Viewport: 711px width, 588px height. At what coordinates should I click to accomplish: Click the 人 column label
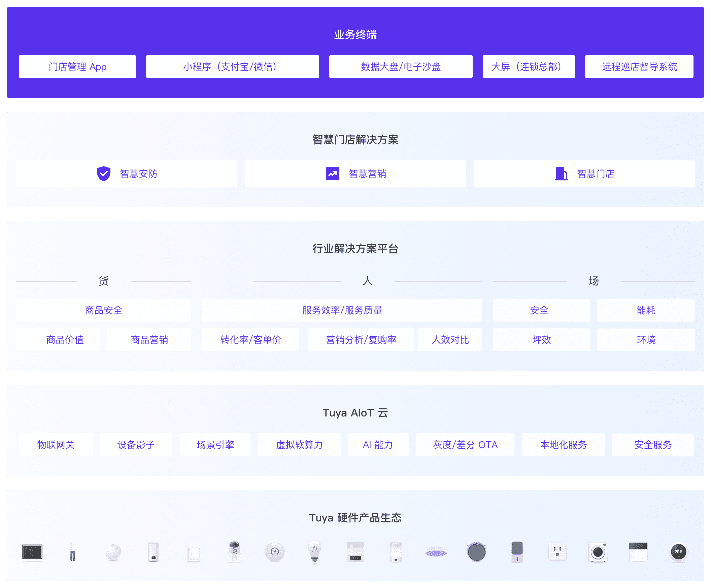367,281
